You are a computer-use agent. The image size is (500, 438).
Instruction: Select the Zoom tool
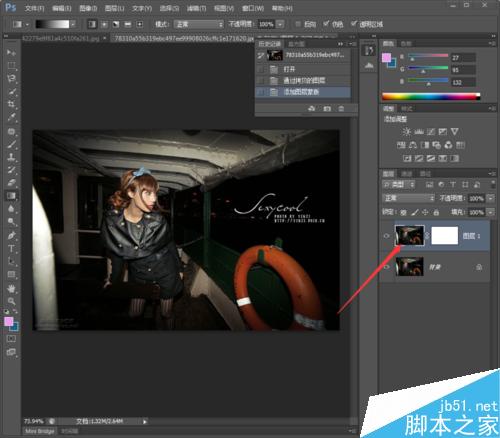(x=11, y=301)
